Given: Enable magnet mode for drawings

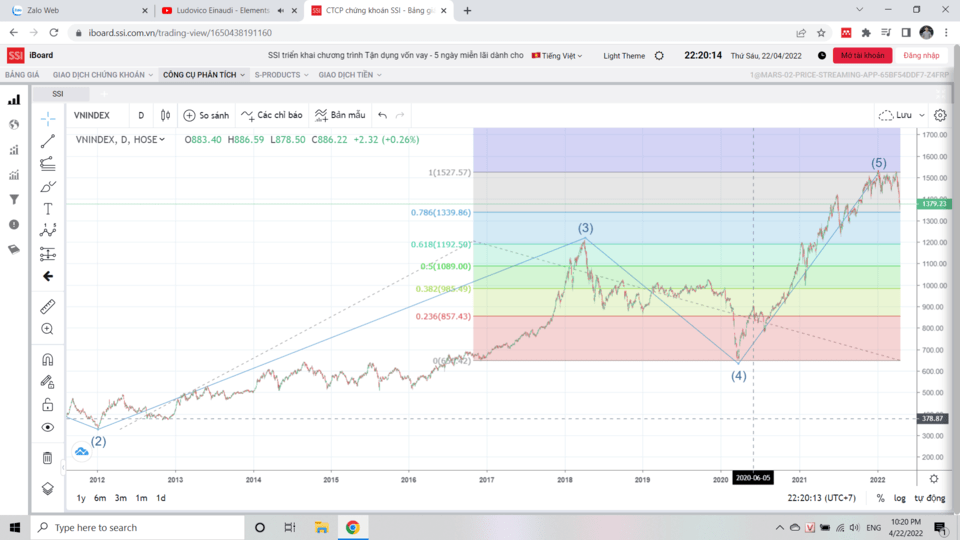Looking at the screenshot, I should pos(47,360).
